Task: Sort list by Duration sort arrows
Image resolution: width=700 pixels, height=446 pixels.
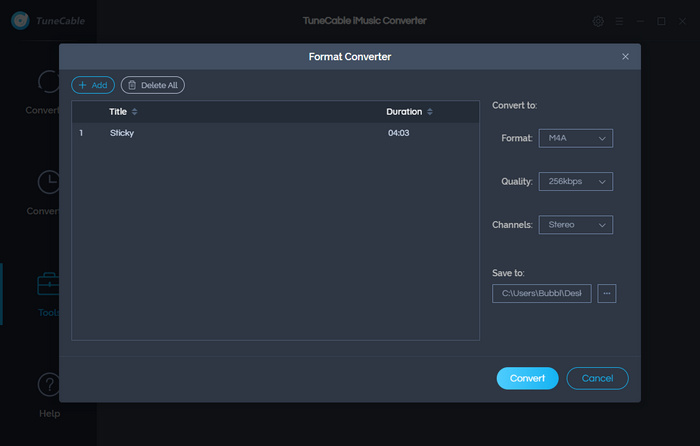Action: 430,112
